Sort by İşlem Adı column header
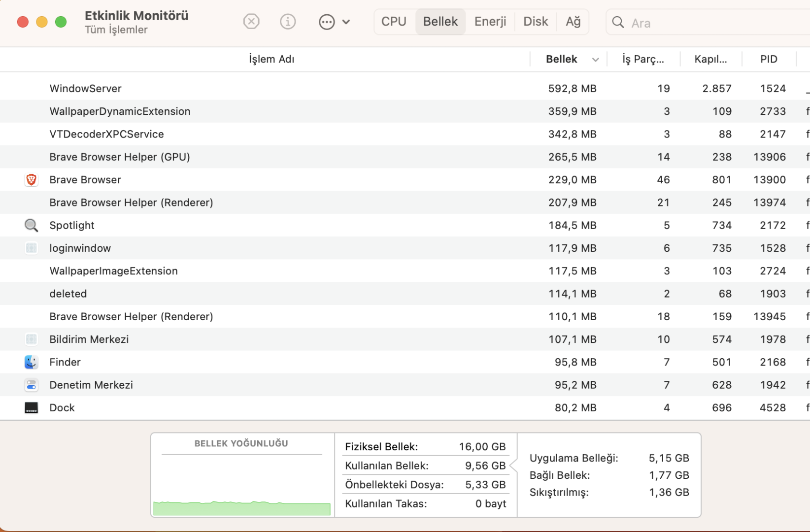 pos(271,59)
